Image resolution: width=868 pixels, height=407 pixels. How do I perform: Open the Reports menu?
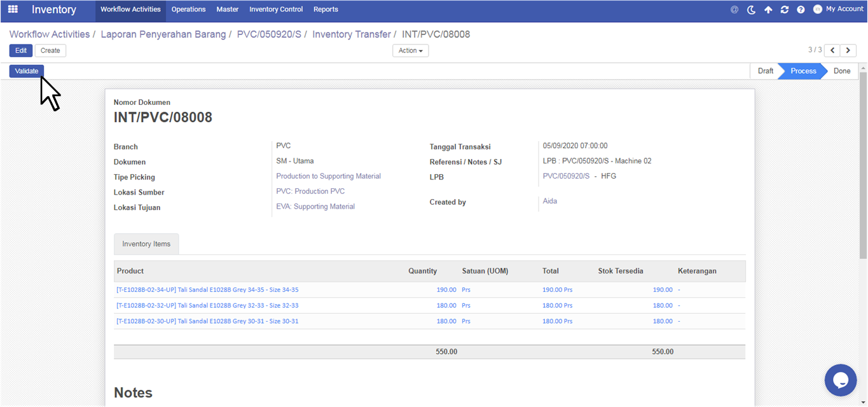pos(326,10)
